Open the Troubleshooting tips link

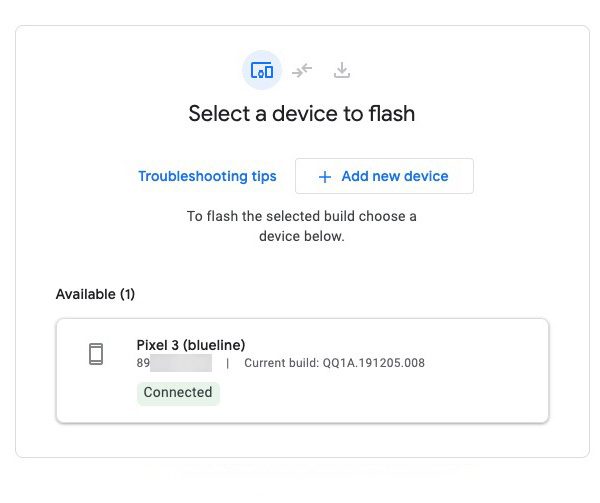coord(207,177)
